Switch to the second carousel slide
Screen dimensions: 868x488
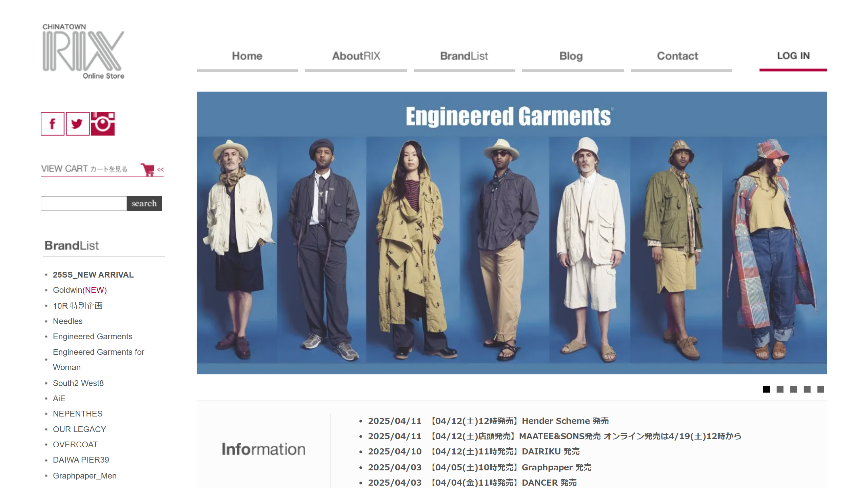pyautogui.click(x=780, y=389)
